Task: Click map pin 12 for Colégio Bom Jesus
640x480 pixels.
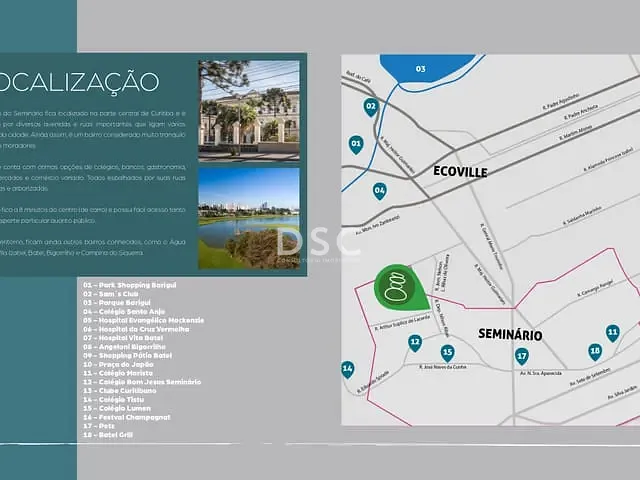Action: tap(415, 343)
